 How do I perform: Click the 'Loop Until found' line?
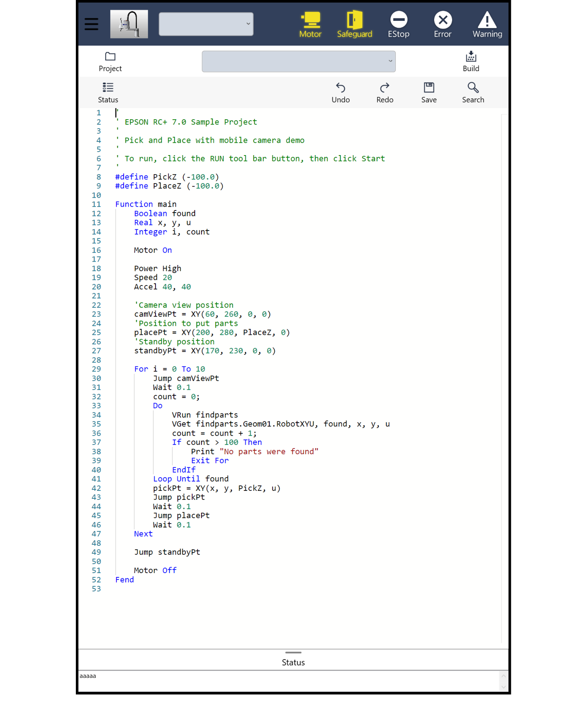tap(191, 479)
